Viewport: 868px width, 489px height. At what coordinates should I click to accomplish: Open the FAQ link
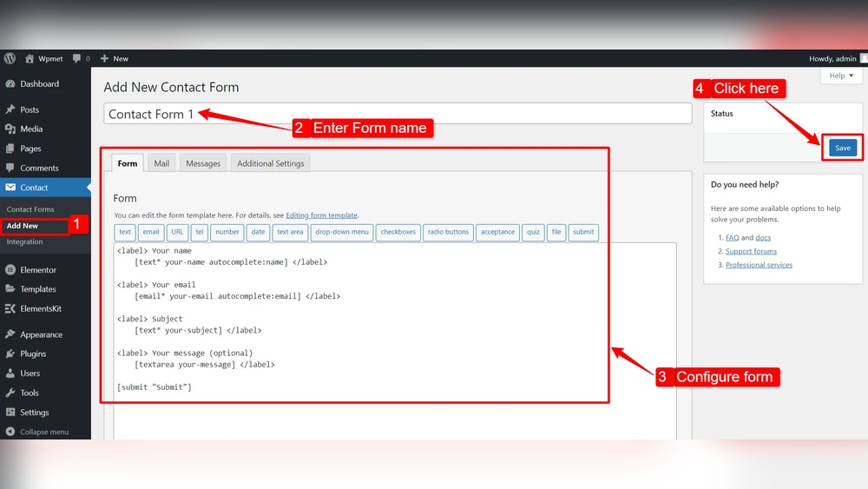coord(732,238)
